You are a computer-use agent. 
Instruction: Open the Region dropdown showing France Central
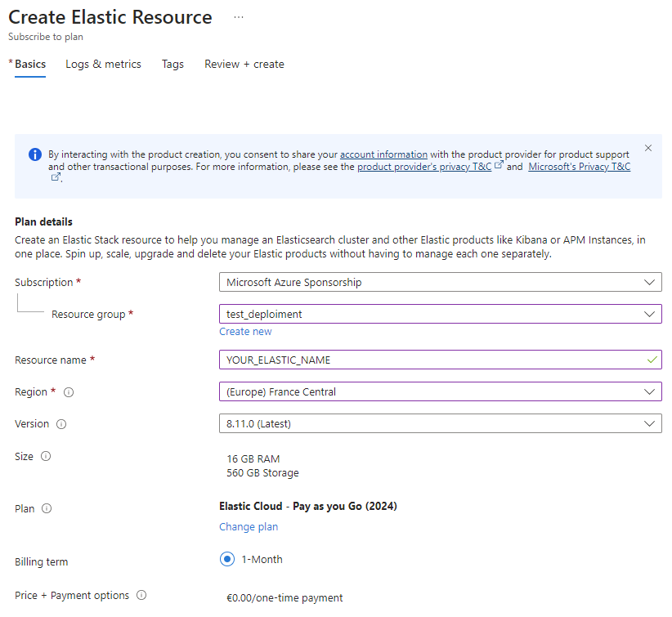(440, 391)
